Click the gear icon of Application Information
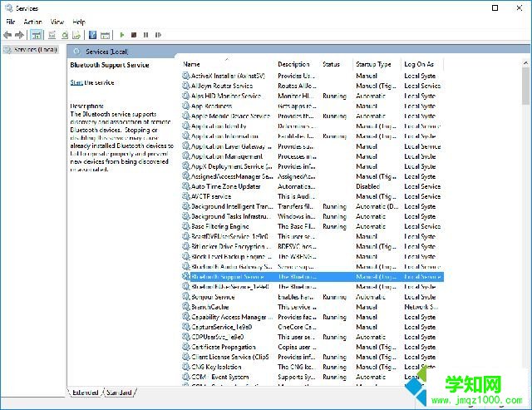Viewport: 532px width, 410px height. 186,136
